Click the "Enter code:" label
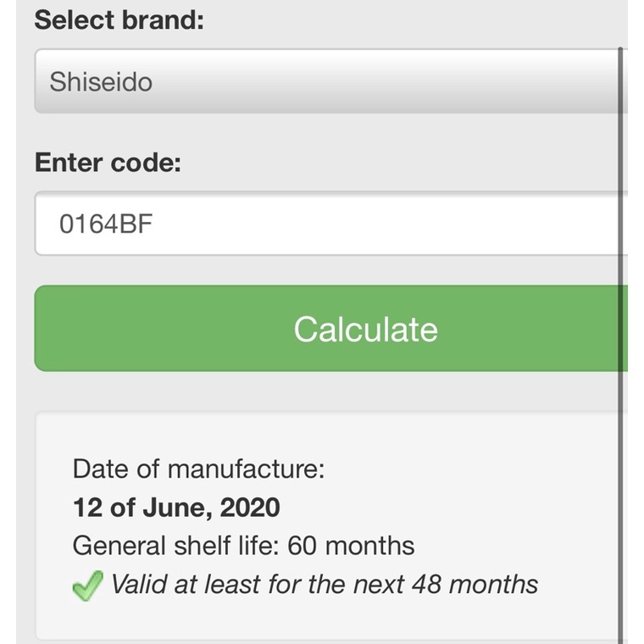The image size is (644, 644). (x=108, y=163)
